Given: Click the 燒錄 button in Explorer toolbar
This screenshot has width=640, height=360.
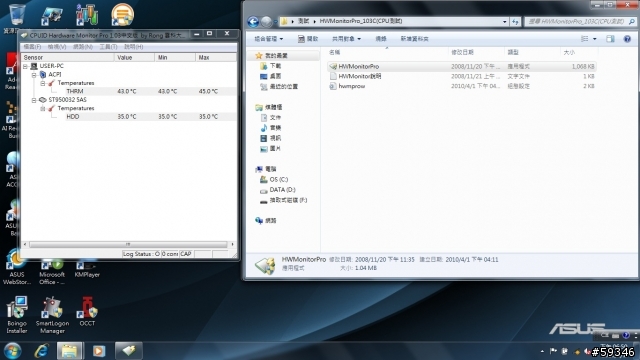Looking at the screenshot, I should coord(380,39).
